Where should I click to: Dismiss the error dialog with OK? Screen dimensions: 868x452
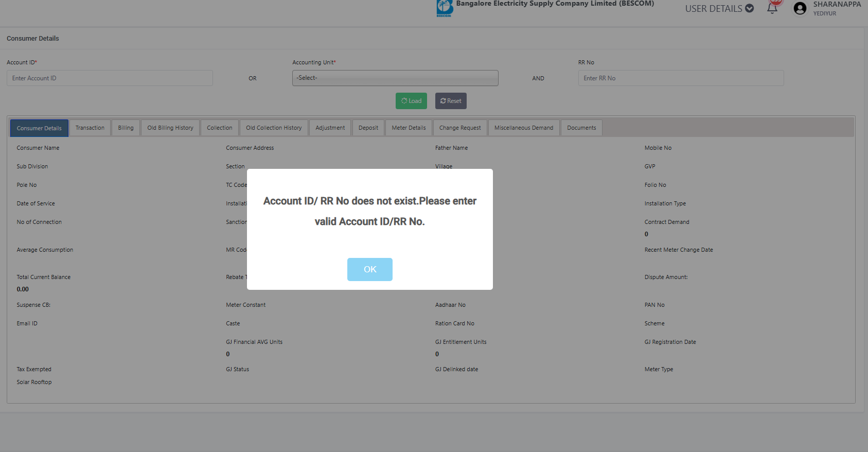[x=370, y=269]
